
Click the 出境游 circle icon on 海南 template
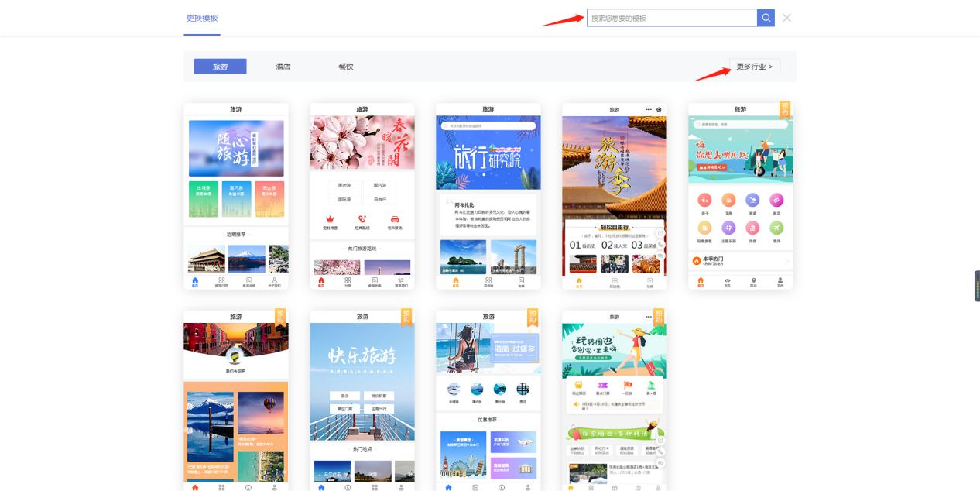(454, 390)
